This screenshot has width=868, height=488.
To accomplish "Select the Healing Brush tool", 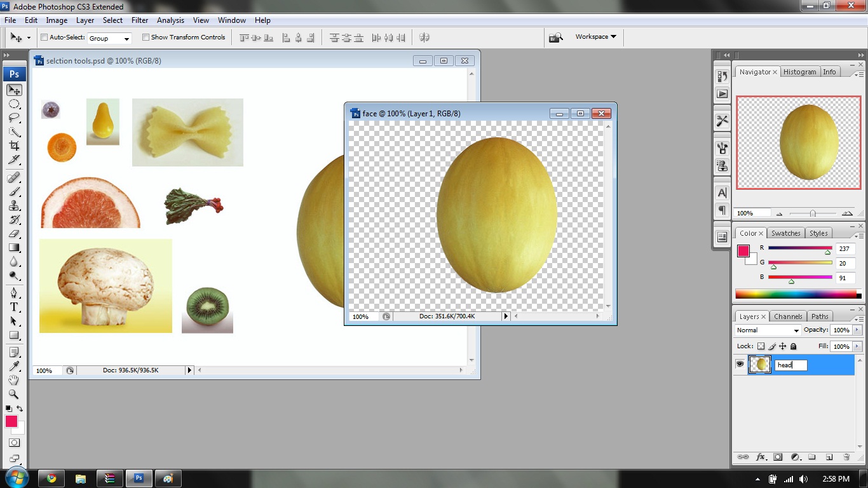I will coord(14,177).
